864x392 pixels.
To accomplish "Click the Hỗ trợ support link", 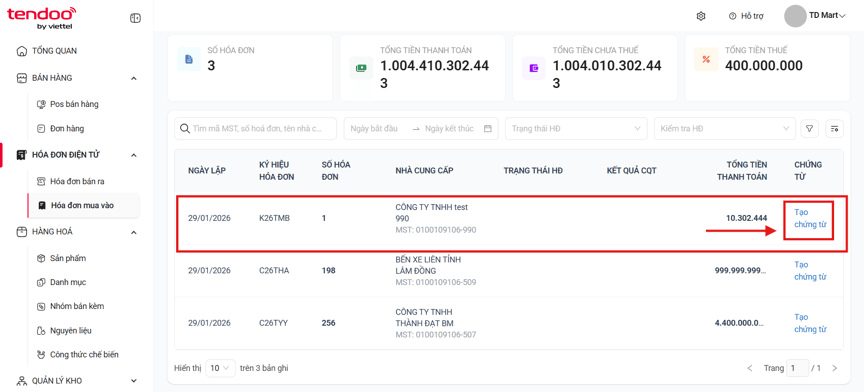I will [752, 16].
